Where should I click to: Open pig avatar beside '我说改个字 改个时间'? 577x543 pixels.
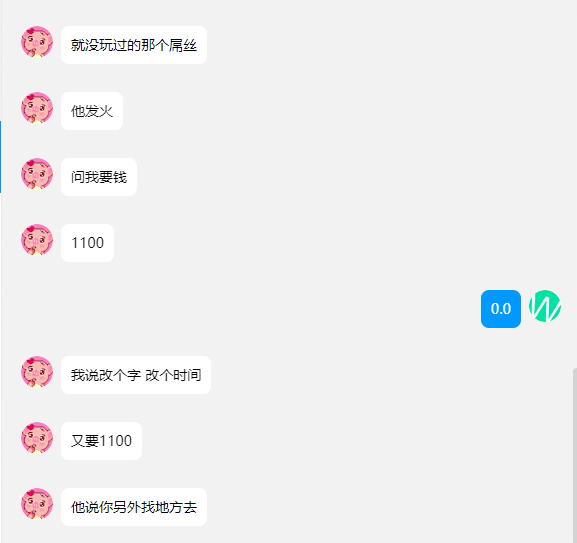tap(37, 372)
